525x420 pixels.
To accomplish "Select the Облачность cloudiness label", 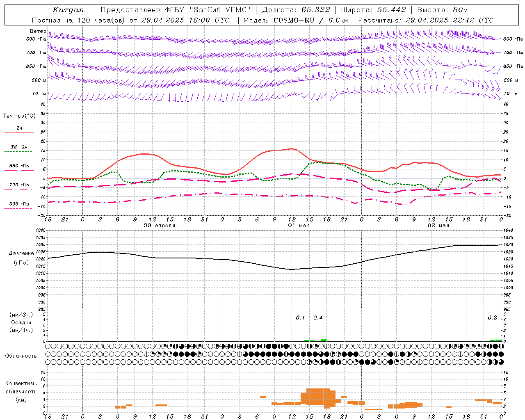I will (x=21, y=356).
